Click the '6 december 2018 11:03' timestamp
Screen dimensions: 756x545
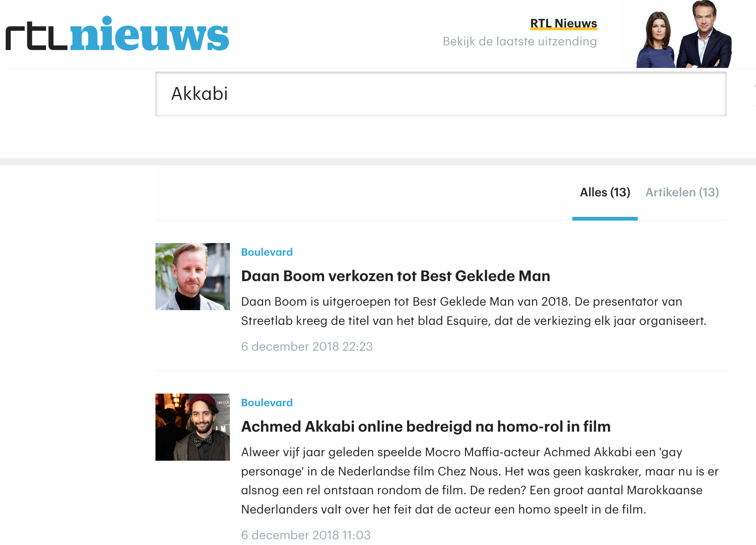click(306, 535)
